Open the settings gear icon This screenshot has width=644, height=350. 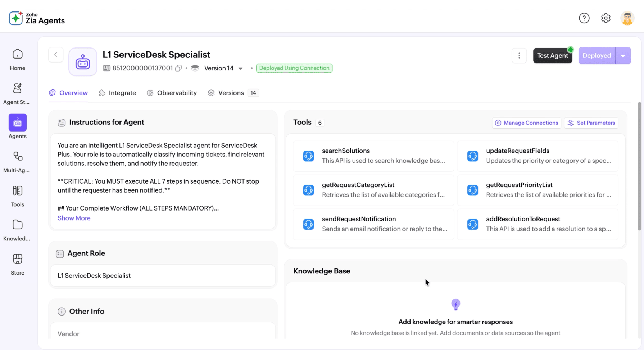606,18
